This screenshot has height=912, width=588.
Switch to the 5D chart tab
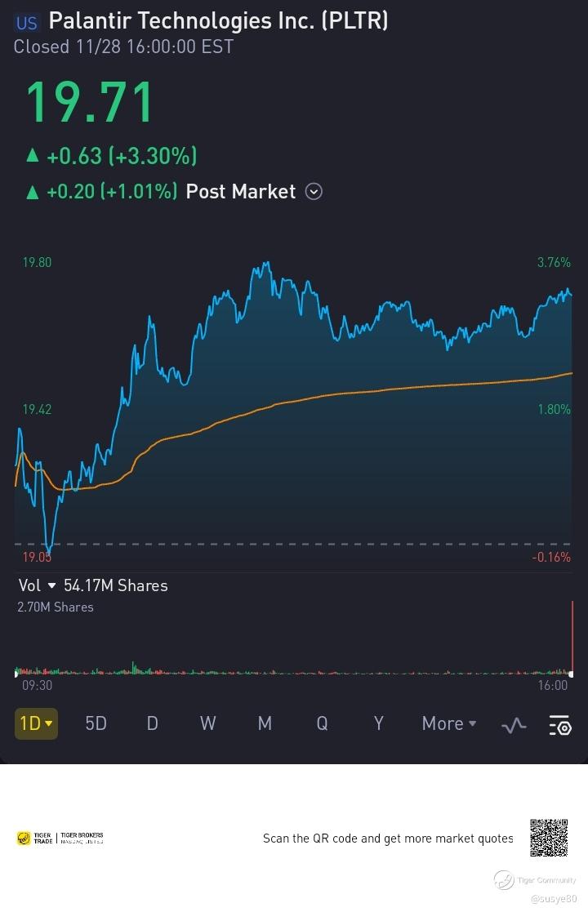coord(96,723)
